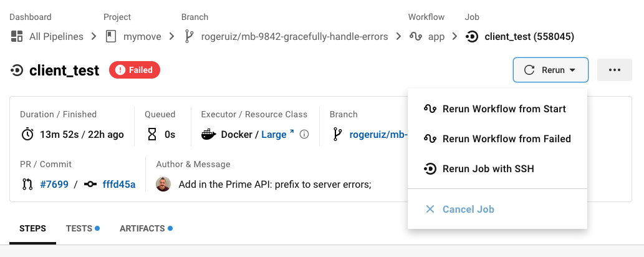Click workflow icon beside Rerun Workflow from Start
This screenshot has height=257, width=644.
pyautogui.click(x=430, y=109)
